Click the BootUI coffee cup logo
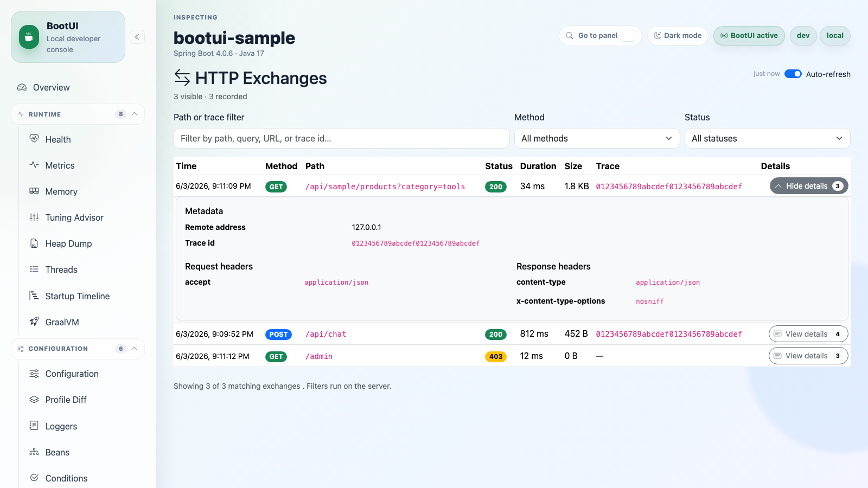This screenshot has height=488, width=868. [x=29, y=37]
